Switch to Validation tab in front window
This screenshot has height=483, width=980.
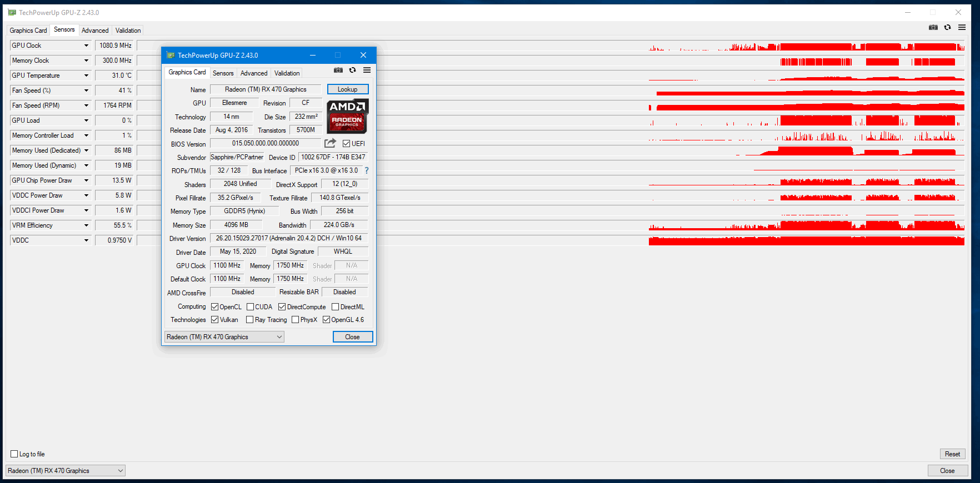[287, 73]
